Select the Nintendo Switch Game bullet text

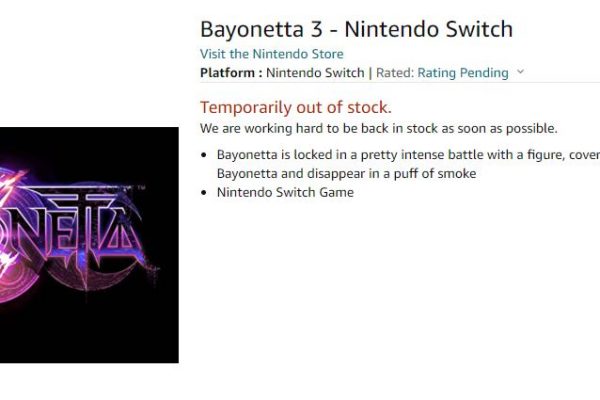pos(285,192)
